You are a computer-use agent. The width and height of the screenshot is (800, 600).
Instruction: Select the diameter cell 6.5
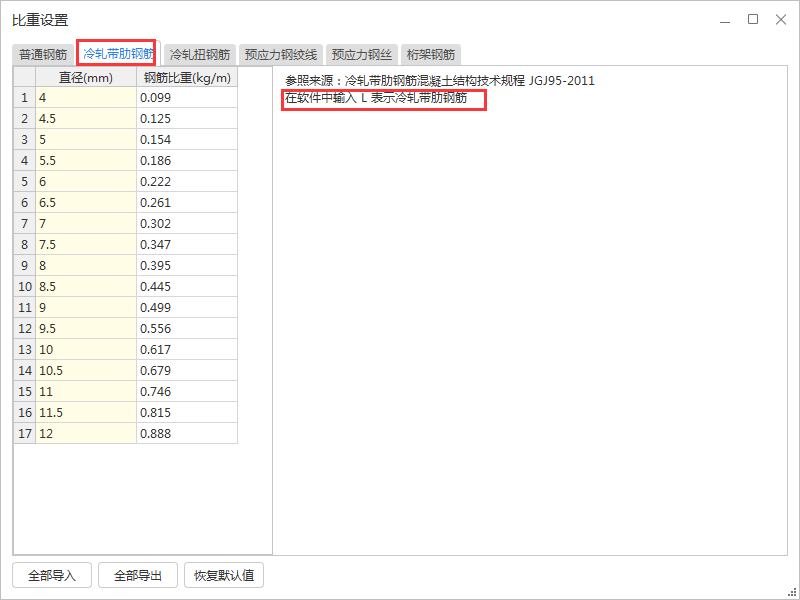tap(86, 202)
